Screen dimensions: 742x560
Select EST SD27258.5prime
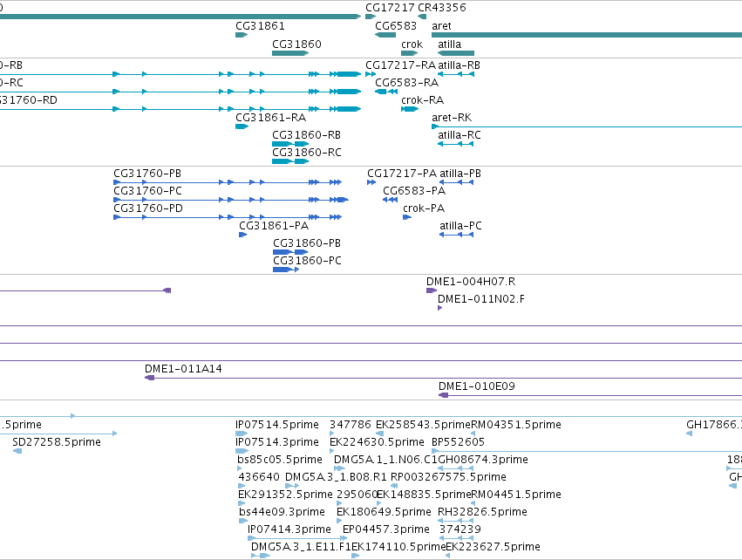click(x=57, y=442)
